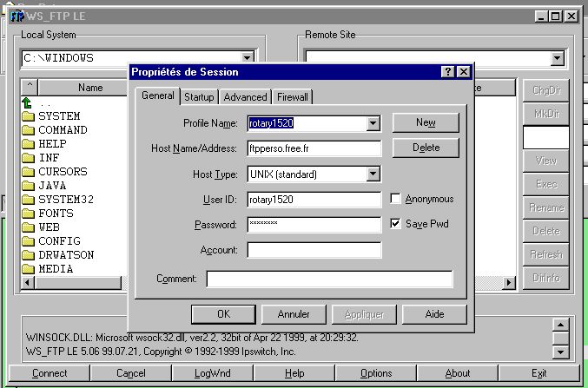Click the Exit button
This screenshot has height=388, width=588.
point(539,373)
